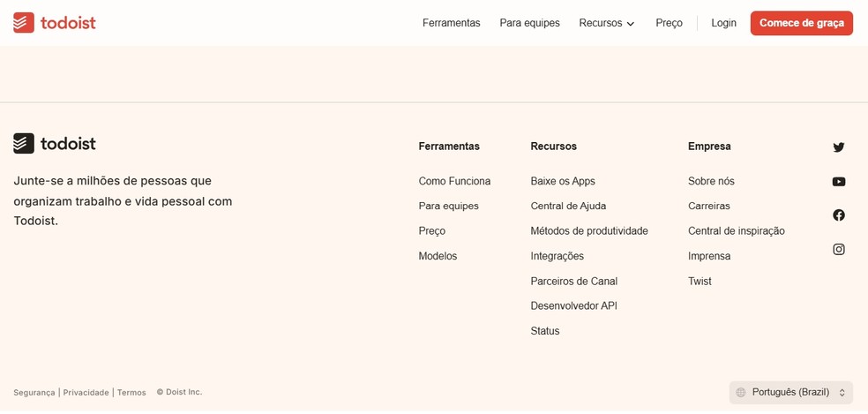The height and width of the screenshot is (414, 868).
Task: Open the Instagram social icon
Action: pyautogui.click(x=838, y=250)
